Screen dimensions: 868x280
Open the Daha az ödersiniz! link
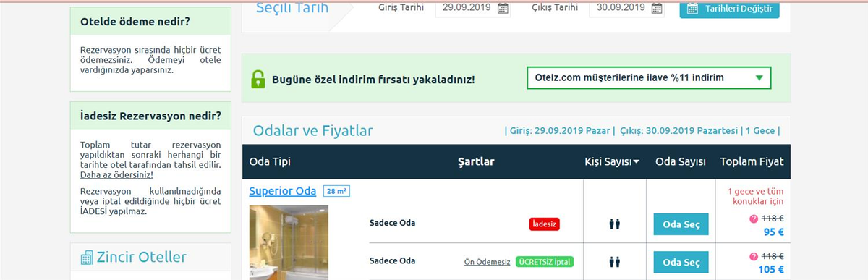[116, 174]
